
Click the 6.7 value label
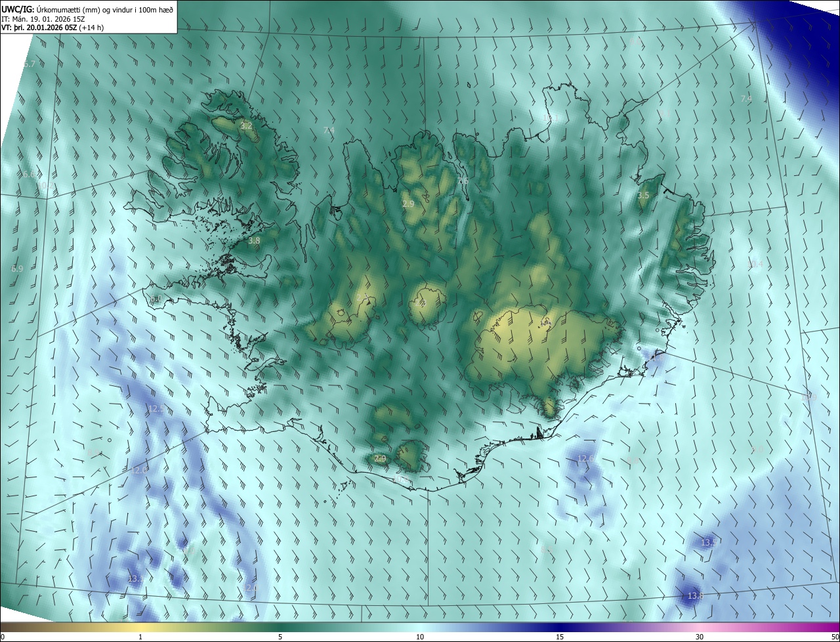click(x=29, y=64)
